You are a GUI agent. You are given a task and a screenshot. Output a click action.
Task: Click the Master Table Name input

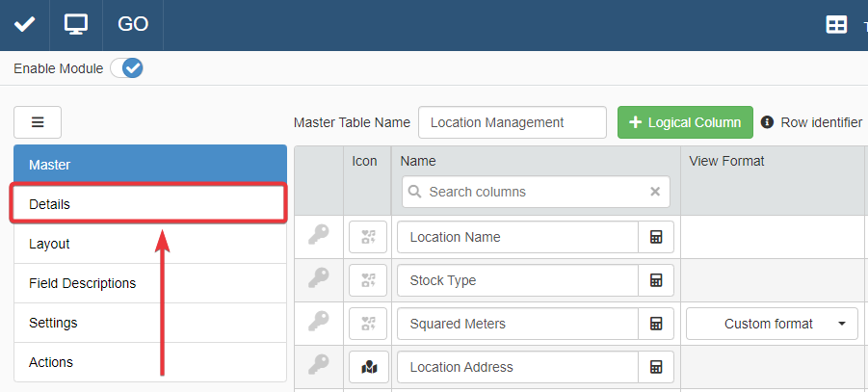pyautogui.click(x=512, y=122)
